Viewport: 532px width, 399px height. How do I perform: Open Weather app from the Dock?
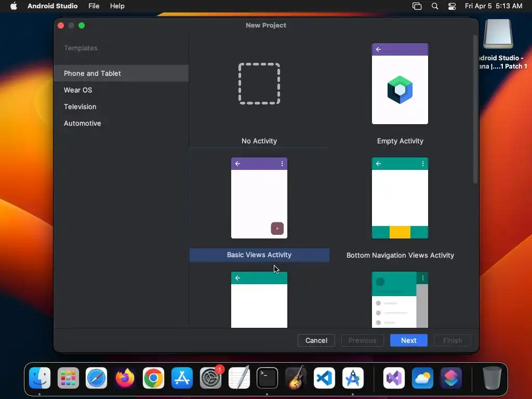pos(422,378)
